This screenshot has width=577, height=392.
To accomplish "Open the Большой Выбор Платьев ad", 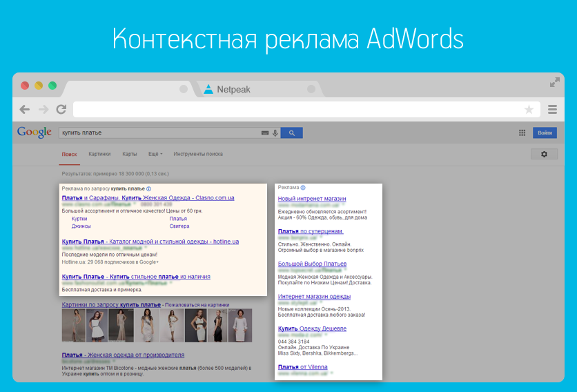I will point(312,264).
